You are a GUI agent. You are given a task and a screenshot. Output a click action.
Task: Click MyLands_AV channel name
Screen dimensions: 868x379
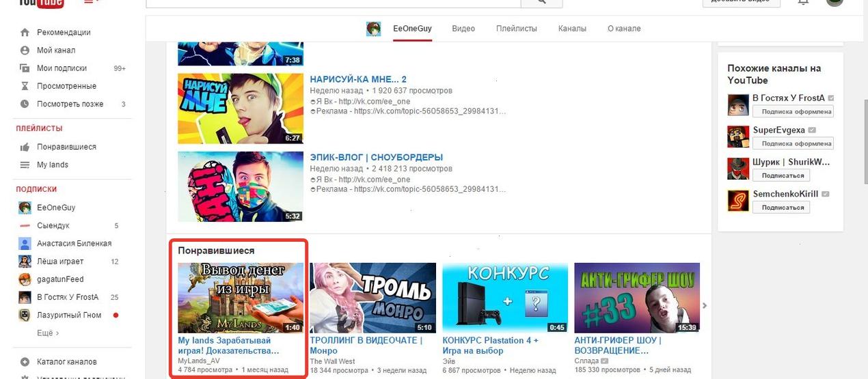[199, 361]
